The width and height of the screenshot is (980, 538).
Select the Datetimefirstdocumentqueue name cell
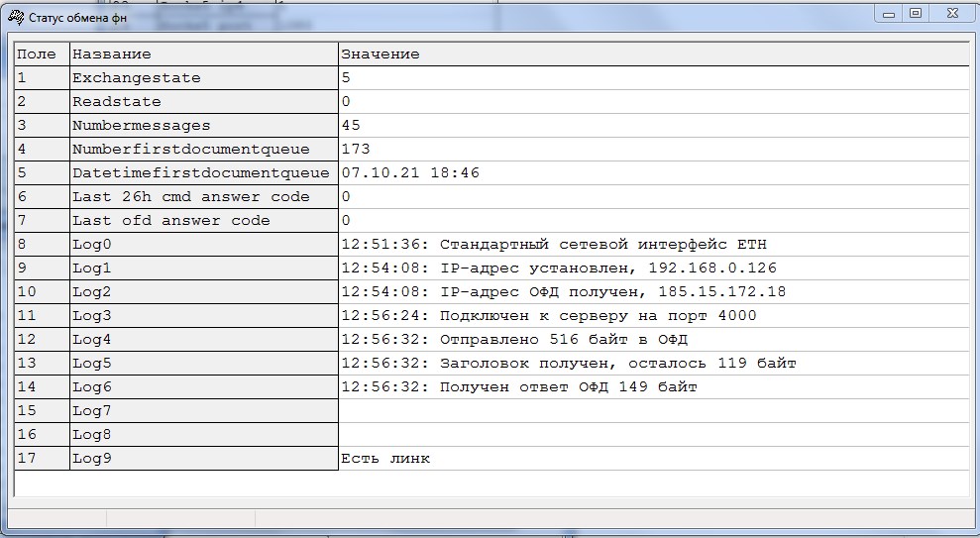(204, 173)
